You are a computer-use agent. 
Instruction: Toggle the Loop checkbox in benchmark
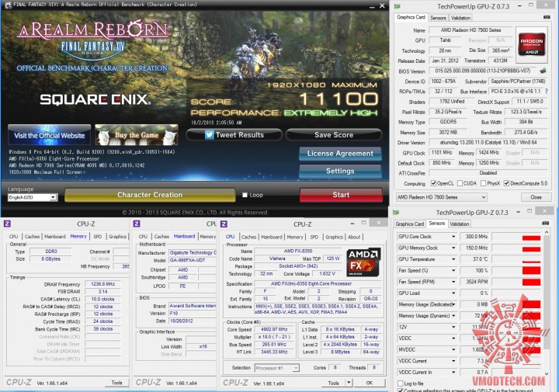245,195
